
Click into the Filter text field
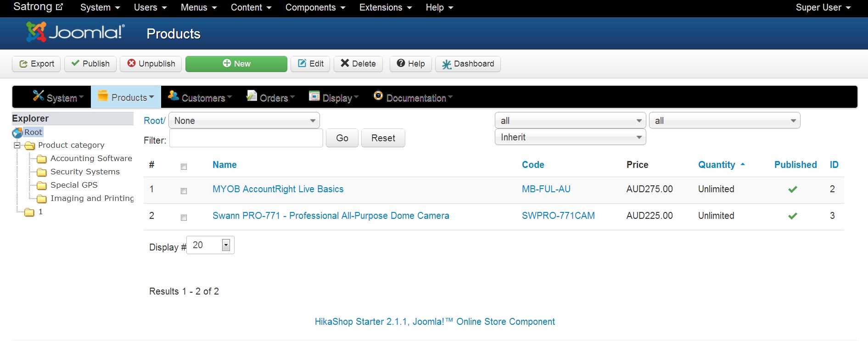(x=246, y=138)
